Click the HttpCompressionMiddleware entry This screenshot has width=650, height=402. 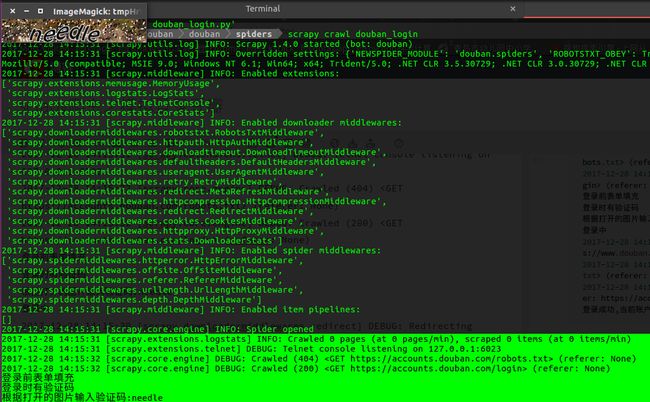coord(197,201)
